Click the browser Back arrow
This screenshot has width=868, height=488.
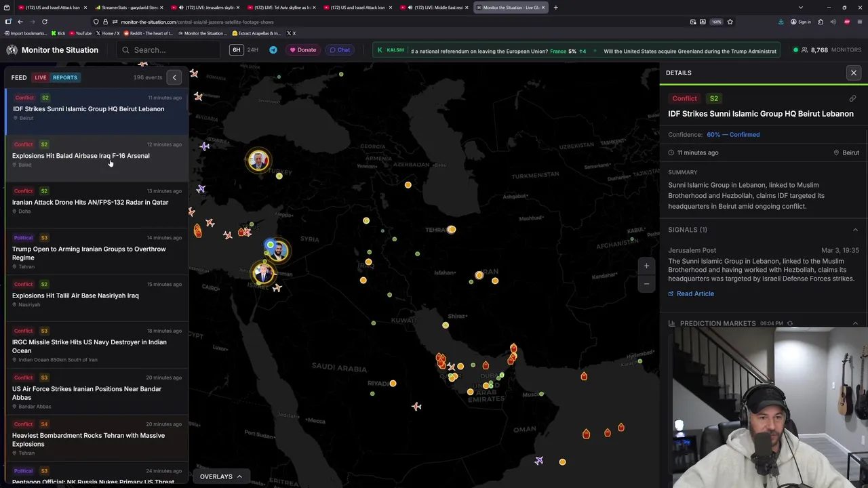(x=20, y=22)
